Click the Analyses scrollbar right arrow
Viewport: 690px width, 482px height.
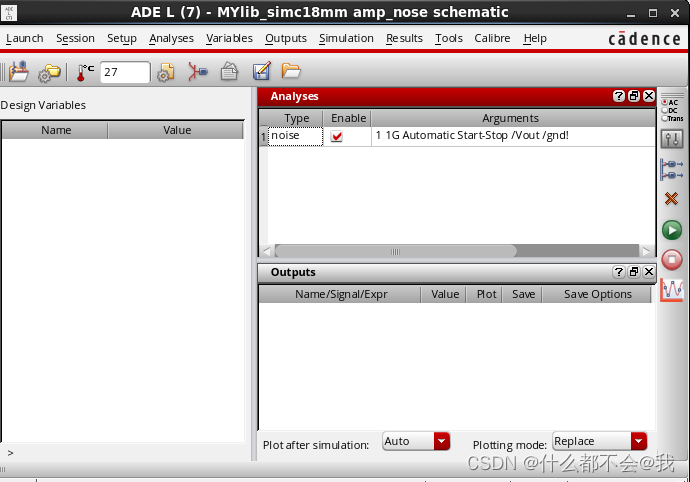click(646, 251)
